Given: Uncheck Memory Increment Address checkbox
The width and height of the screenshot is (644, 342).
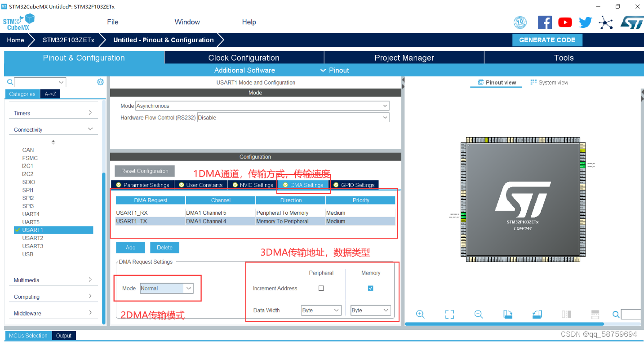Looking at the screenshot, I should [370, 288].
